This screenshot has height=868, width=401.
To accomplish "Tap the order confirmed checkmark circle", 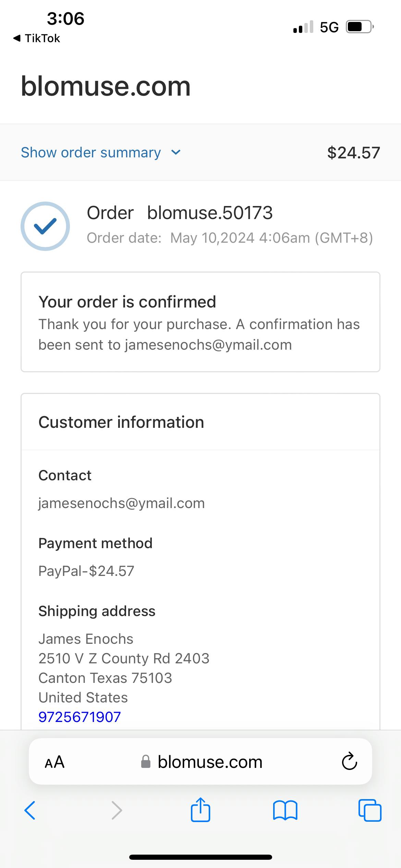I will tap(45, 226).
